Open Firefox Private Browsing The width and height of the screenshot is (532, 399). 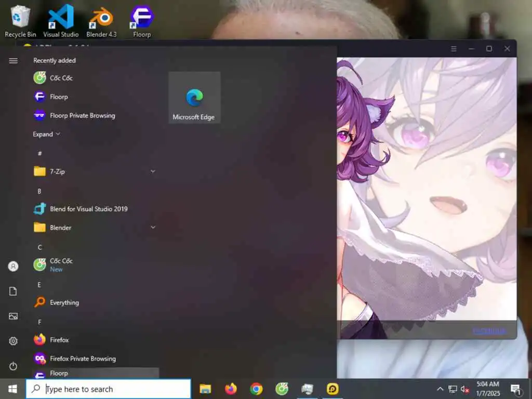(x=95, y=358)
